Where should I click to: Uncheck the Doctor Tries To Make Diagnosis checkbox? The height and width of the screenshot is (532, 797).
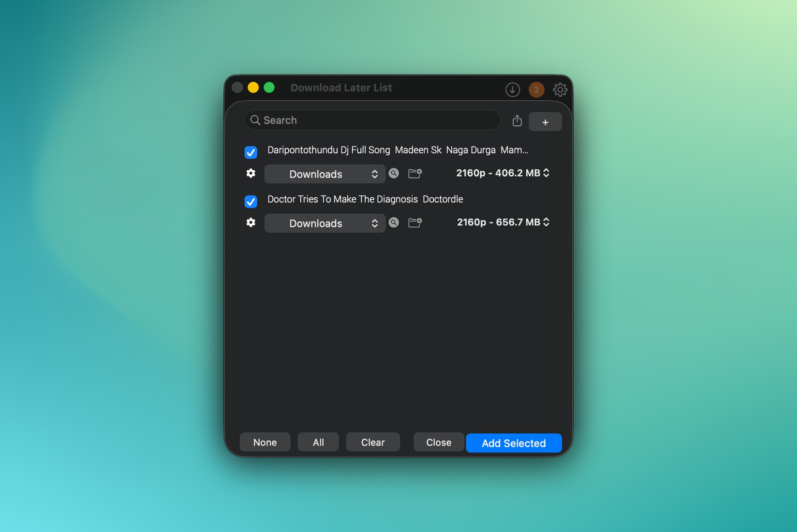[x=251, y=201]
